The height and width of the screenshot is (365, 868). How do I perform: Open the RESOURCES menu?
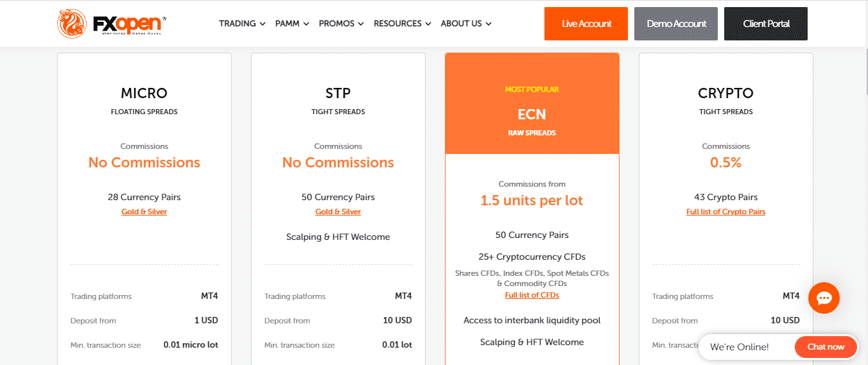[403, 24]
